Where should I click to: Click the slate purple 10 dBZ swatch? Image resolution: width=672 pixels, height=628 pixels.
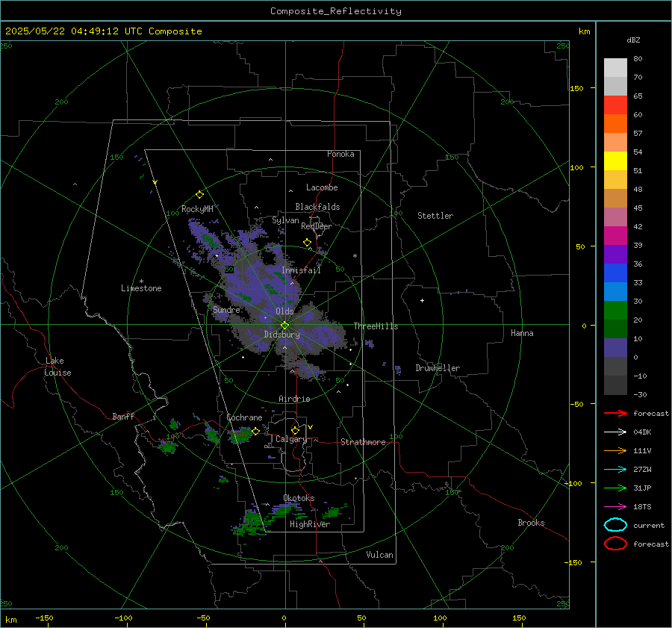point(615,348)
